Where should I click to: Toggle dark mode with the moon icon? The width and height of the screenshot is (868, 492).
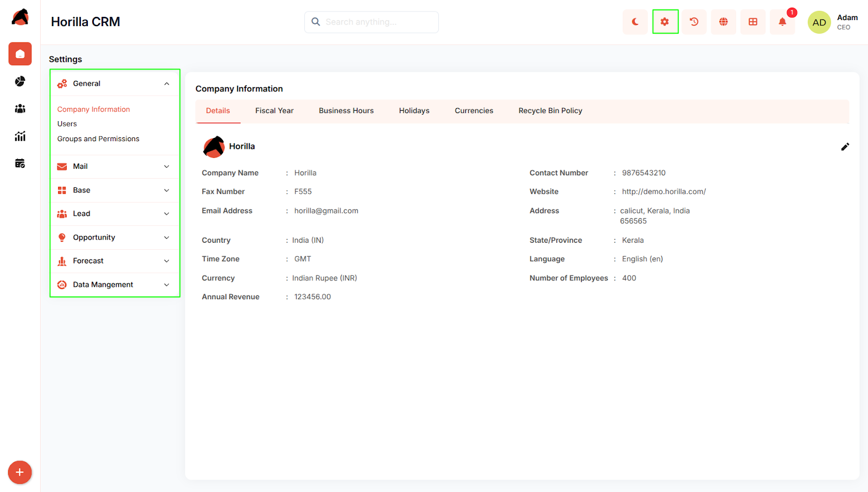click(x=635, y=22)
